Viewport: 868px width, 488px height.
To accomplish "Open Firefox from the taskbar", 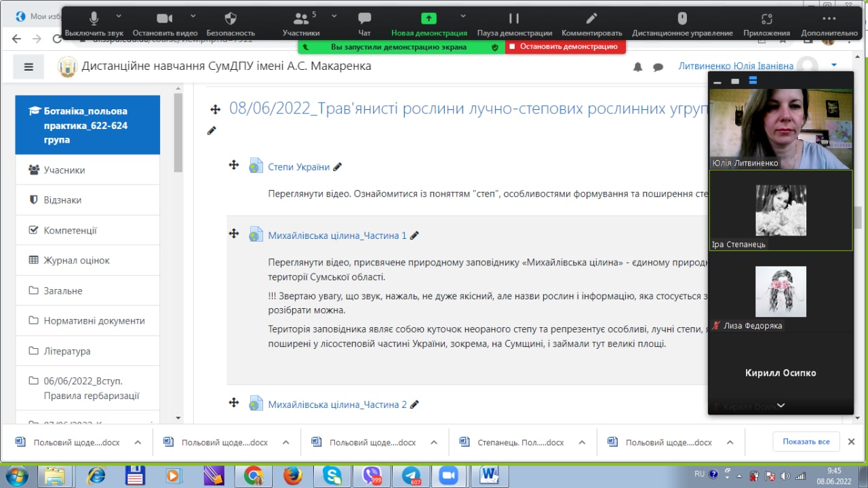I will click(292, 476).
